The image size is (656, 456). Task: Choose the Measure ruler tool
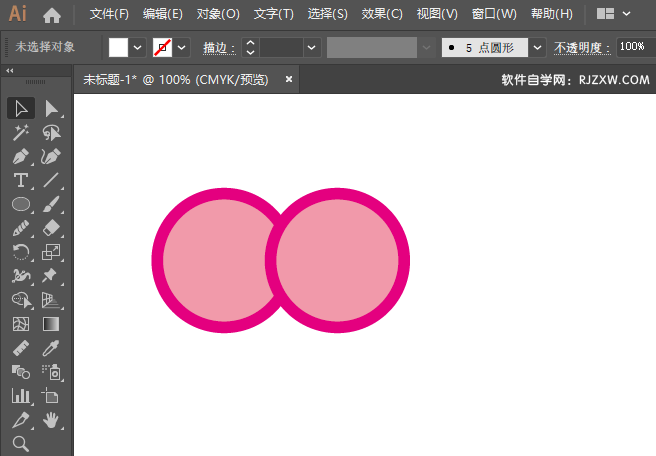(21, 348)
